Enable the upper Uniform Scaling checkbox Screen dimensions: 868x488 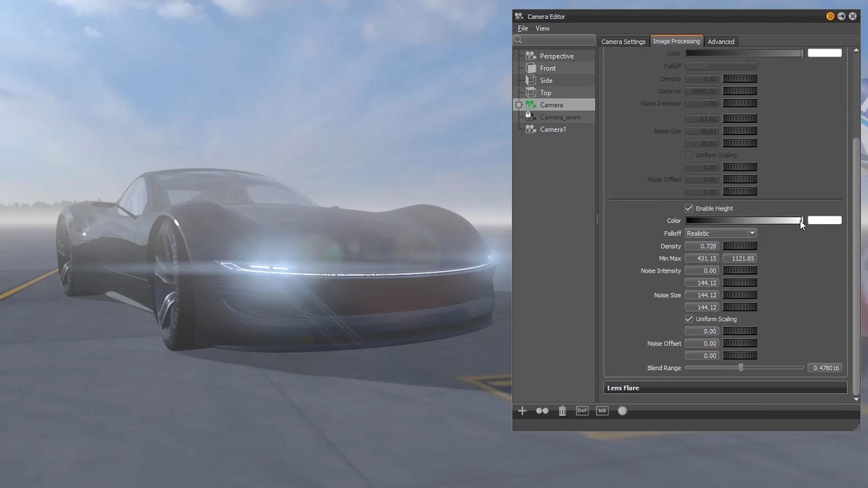689,155
